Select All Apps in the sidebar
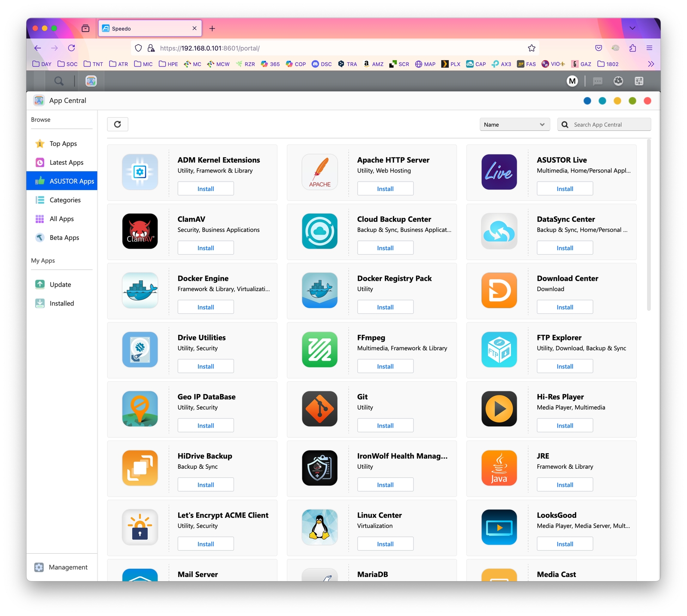Screen dimensions: 687x616 point(62,219)
